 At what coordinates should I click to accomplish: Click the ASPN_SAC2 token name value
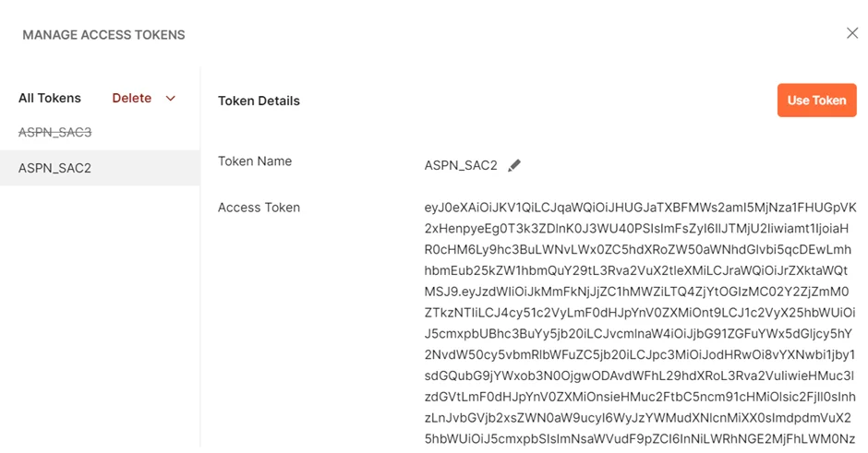[x=461, y=165]
